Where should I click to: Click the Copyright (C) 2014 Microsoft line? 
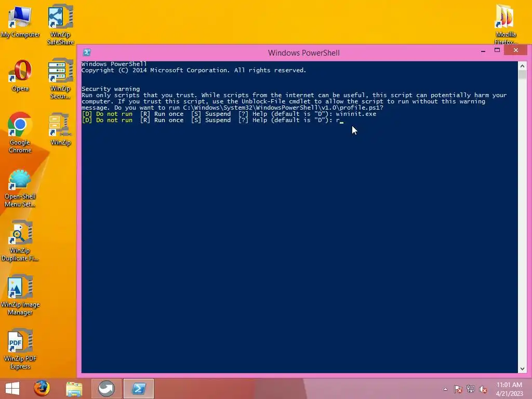194,70
